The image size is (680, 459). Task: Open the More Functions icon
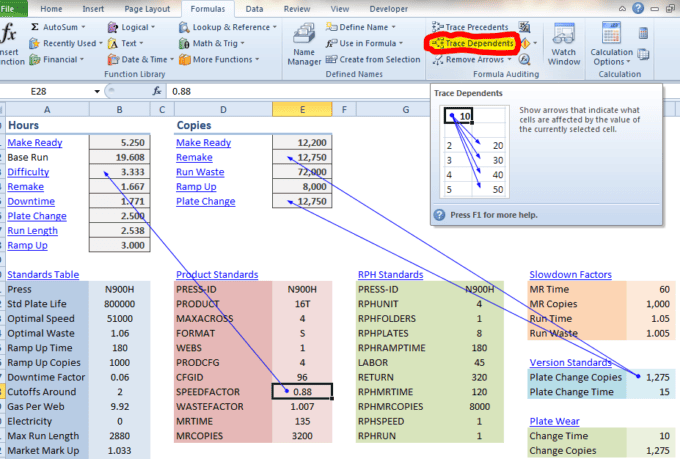pyautogui.click(x=185, y=59)
